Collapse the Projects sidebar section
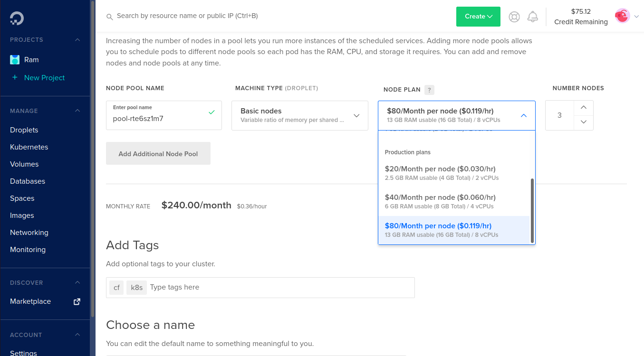This screenshot has height=356, width=644. coord(77,40)
